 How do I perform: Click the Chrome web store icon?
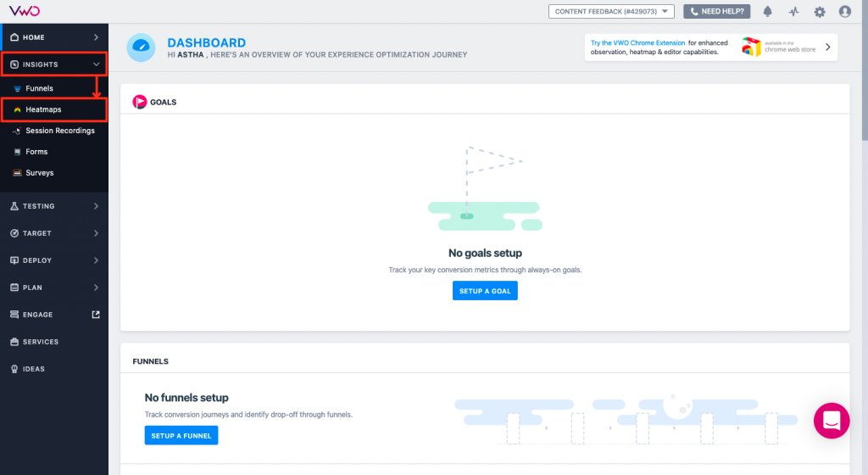coord(751,47)
